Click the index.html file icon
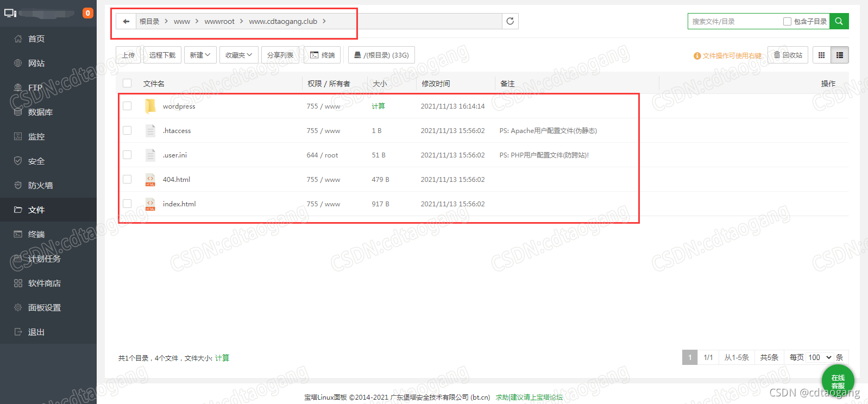The width and height of the screenshot is (868, 404). click(150, 204)
